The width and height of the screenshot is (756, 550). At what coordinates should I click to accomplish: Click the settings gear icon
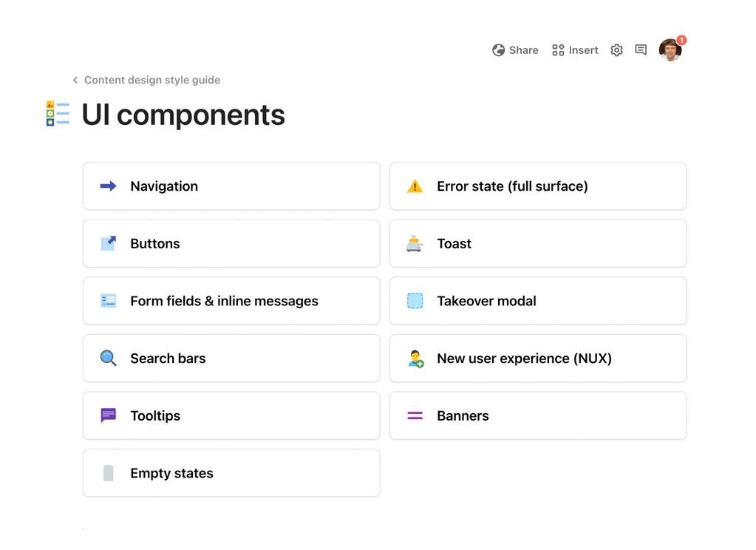pyautogui.click(x=616, y=50)
